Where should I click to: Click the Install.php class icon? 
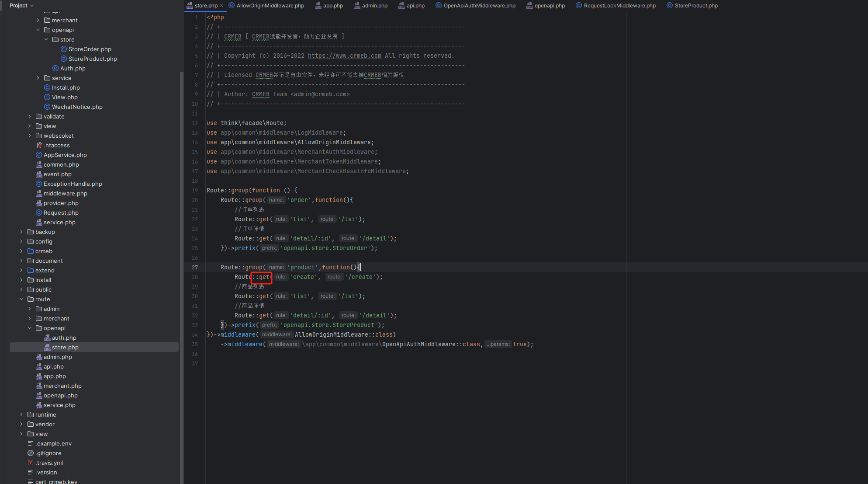coord(47,88)
